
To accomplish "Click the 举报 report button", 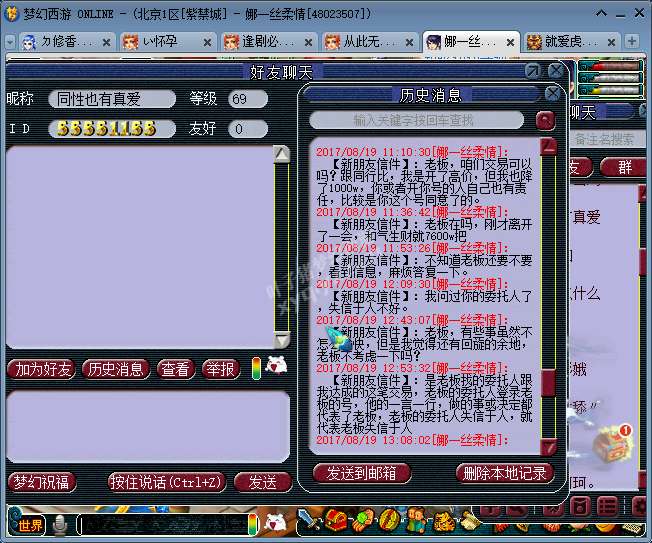I will point(221,369).
